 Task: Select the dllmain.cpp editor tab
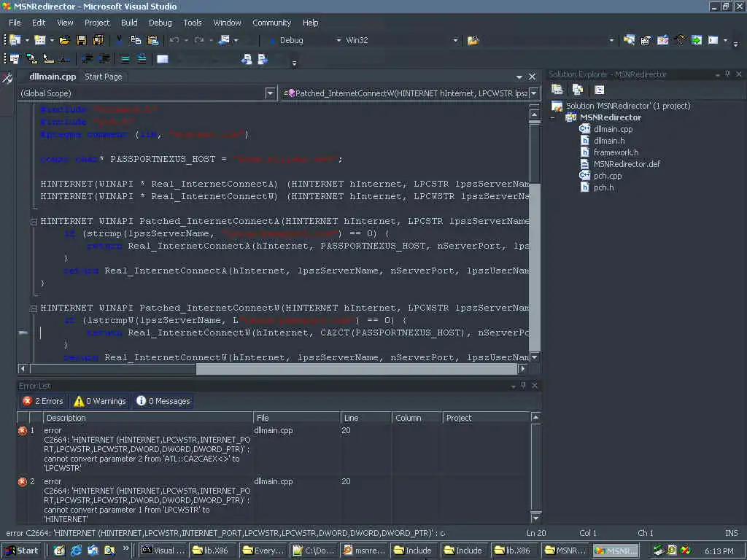point(53,77)
